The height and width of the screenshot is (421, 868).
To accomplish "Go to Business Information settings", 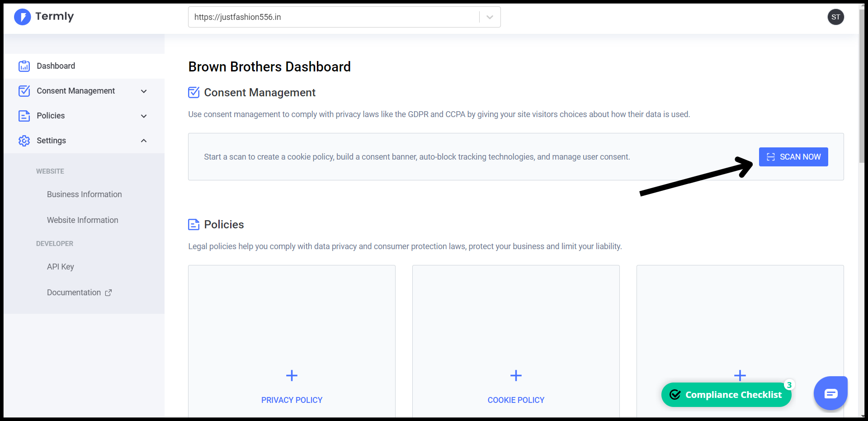I will pos(85,194).
